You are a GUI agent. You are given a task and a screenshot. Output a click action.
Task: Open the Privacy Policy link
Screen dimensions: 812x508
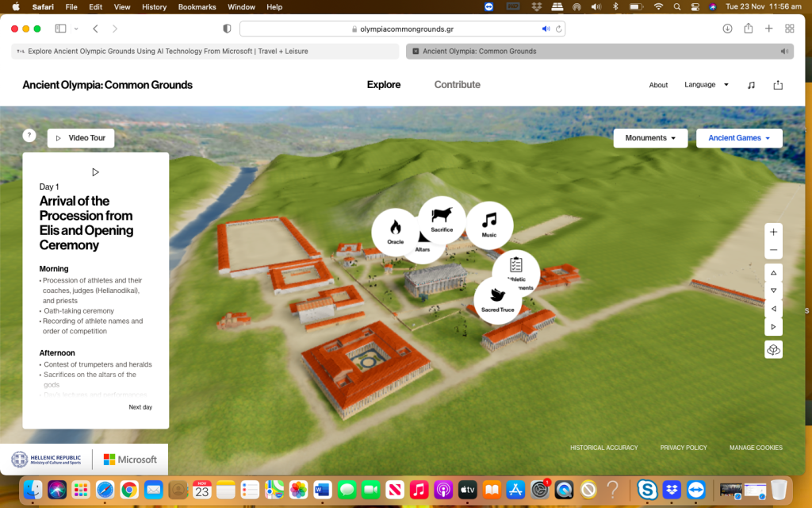tap(684, 448)
